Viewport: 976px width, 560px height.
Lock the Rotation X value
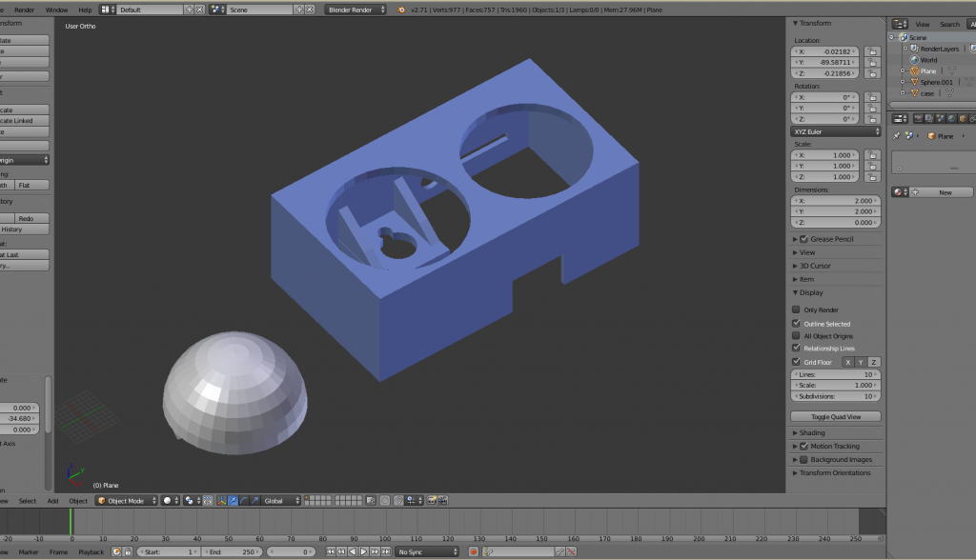point(873,97)
